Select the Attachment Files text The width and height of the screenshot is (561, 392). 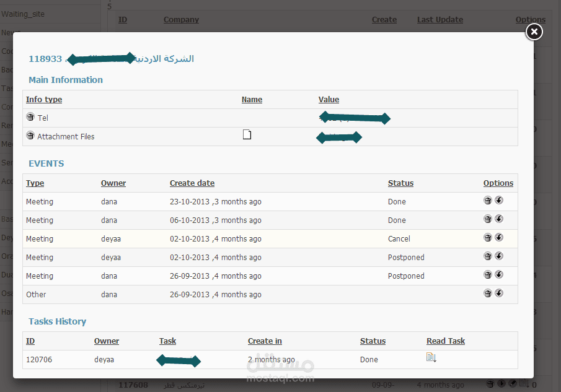(66, 136)
